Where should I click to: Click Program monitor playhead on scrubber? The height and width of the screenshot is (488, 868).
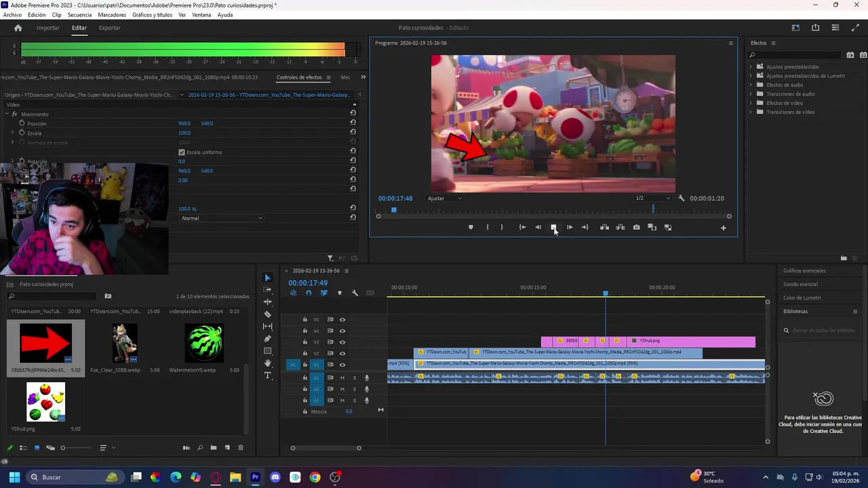click(x=393, y=210)
